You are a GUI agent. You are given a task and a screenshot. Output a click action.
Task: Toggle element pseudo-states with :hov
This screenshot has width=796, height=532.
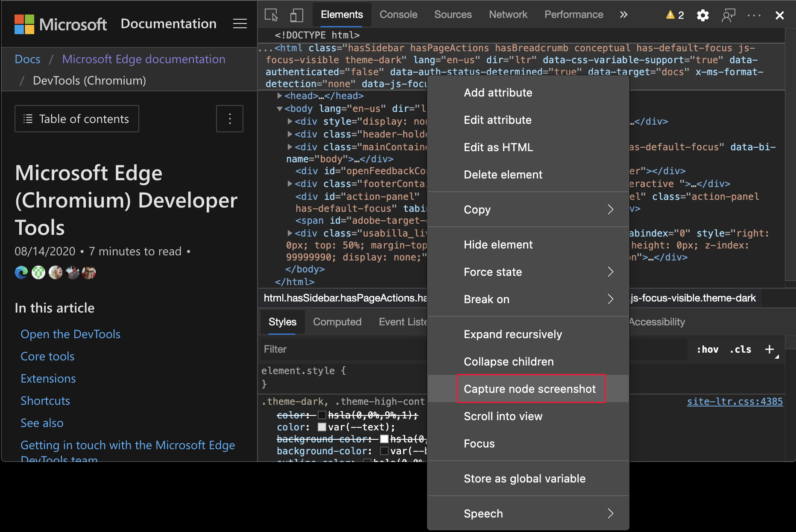[x=708, y=349]
